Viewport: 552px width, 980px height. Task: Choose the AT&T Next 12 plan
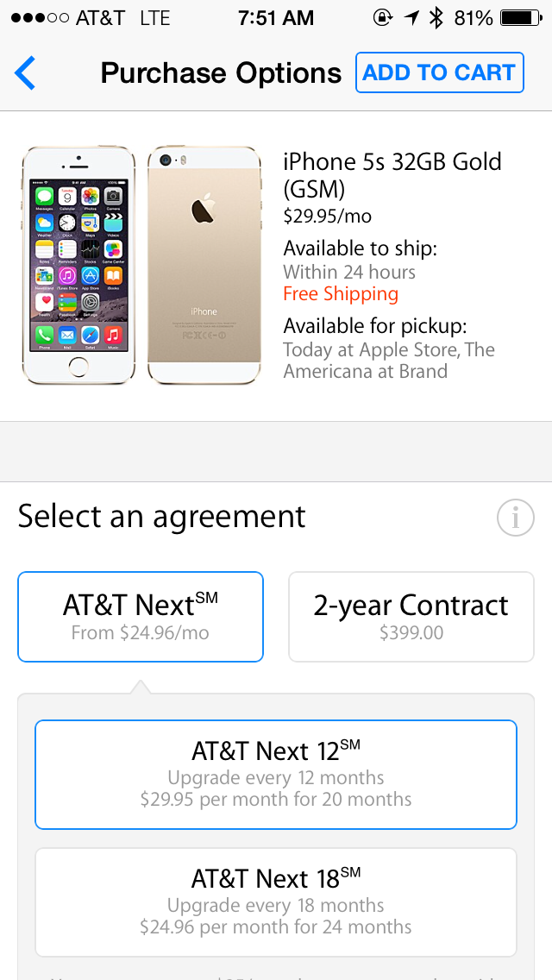pyautogui.click(x=276, y=775)
